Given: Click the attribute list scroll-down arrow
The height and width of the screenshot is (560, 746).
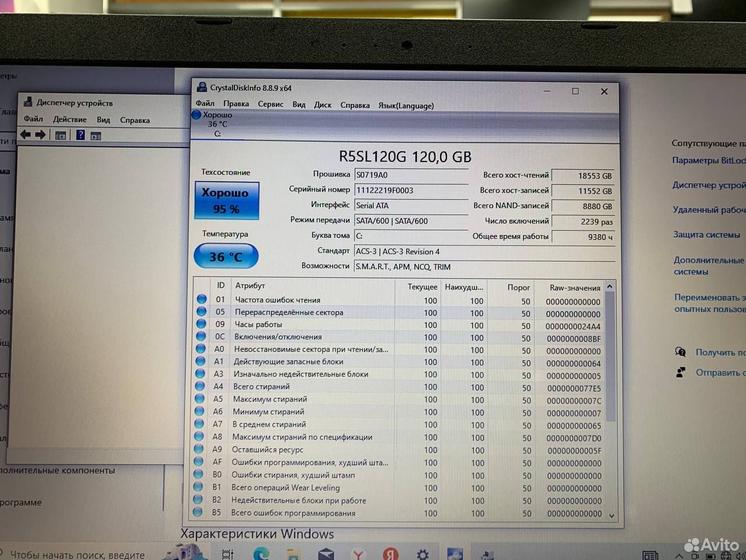Looking at the screenshot, I should coord(611,515).
